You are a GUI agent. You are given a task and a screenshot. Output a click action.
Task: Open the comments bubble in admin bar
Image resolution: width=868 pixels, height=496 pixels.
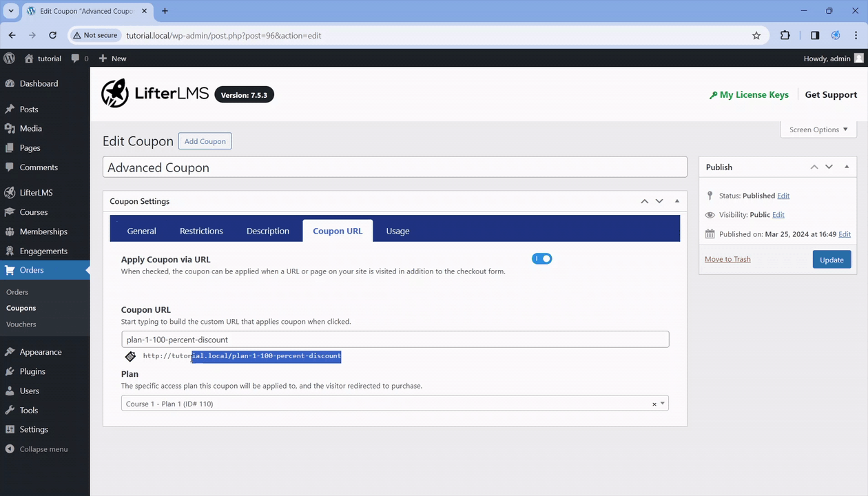tap(75, 59)
